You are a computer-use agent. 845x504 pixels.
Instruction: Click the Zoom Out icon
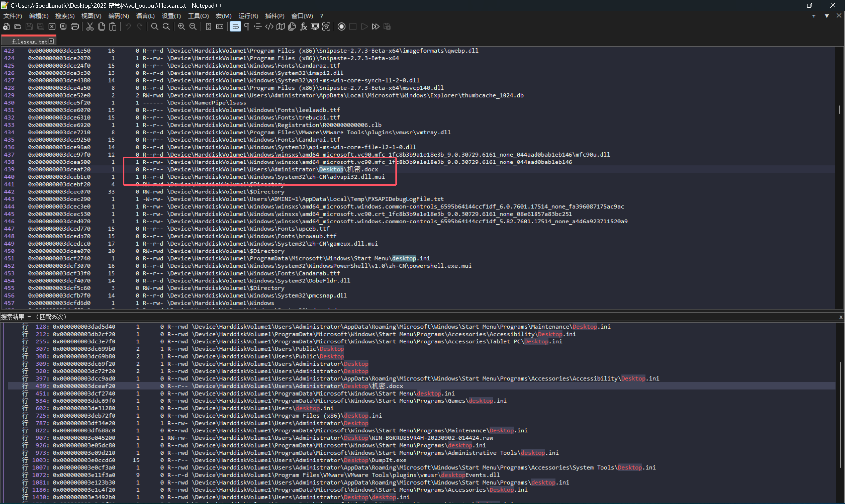pos(193,26)
